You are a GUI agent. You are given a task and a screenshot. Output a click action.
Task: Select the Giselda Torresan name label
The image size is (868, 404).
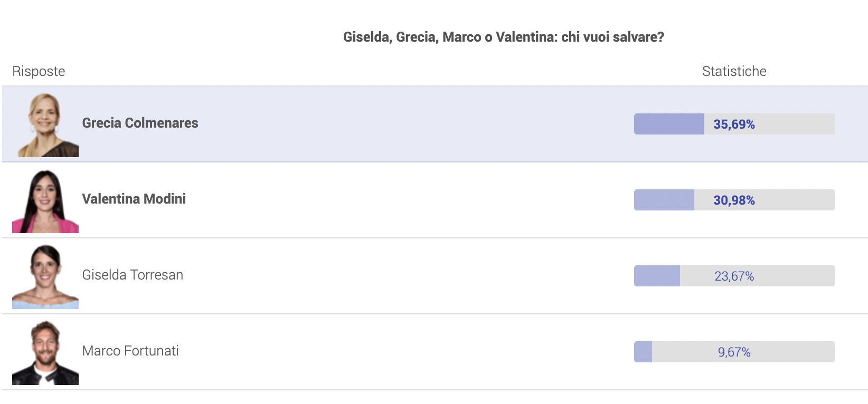pyautogui.click(x=133, y=275)
